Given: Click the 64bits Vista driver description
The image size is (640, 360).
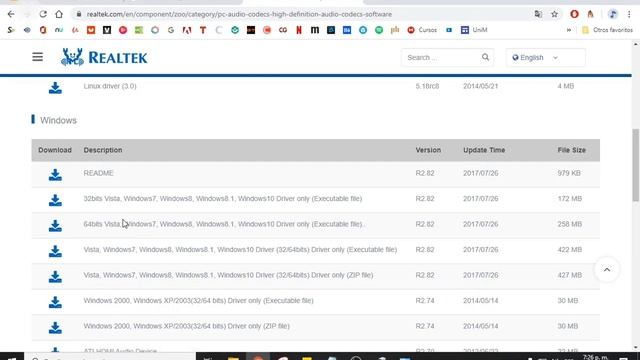Looking at the screenshot, I should pyautogui.click(x=223, y=224).
